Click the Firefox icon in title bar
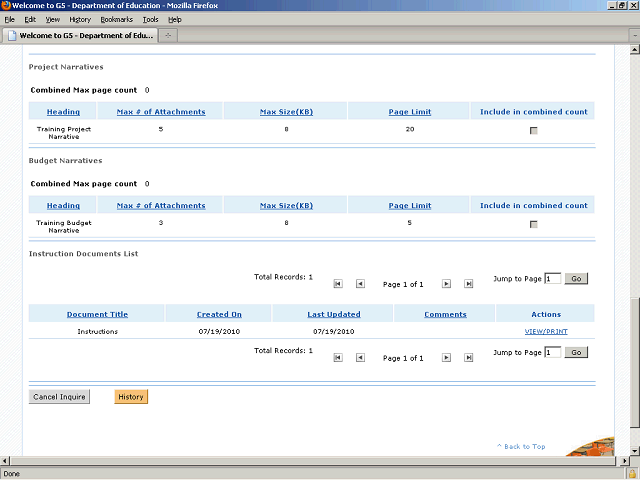 [6, 5]
